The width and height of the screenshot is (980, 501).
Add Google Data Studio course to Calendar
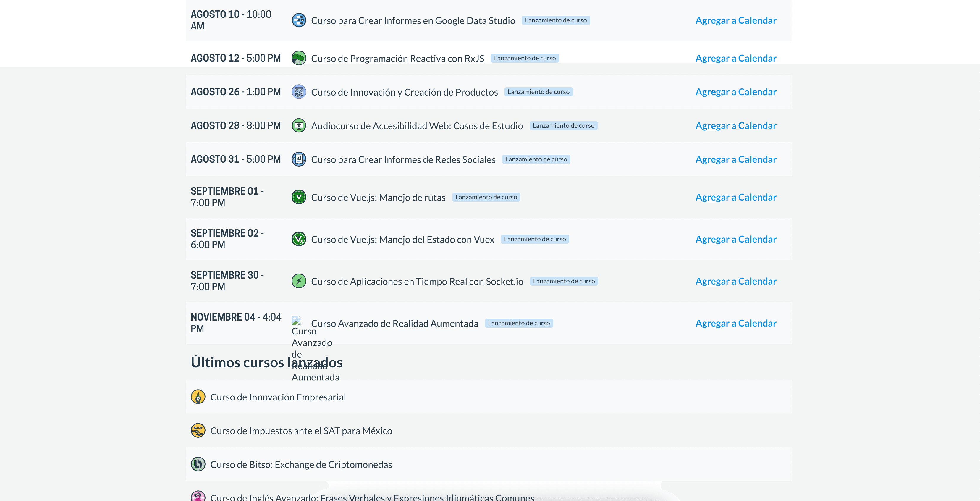click(736, 20)
